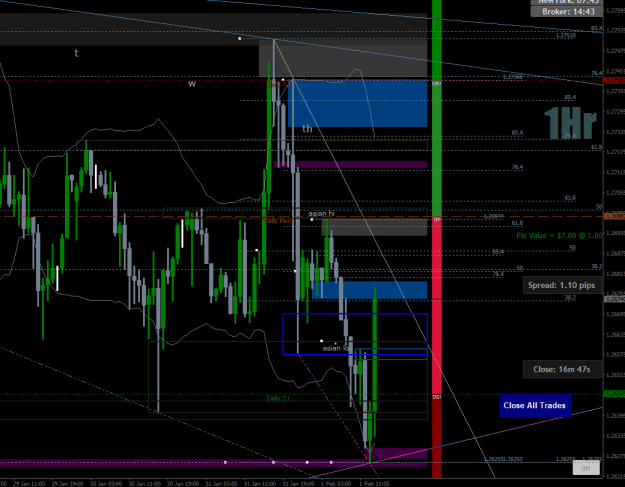The width and height of the screenshot is (625, 487).
Task: Click the orange pivot price tag on price axis
Action: point(614,216)
